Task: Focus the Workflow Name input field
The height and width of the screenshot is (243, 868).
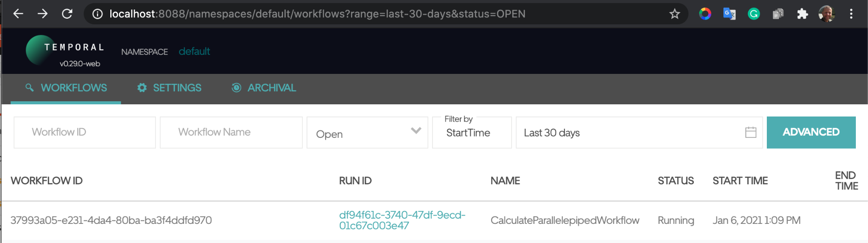Action: (231, 132)
